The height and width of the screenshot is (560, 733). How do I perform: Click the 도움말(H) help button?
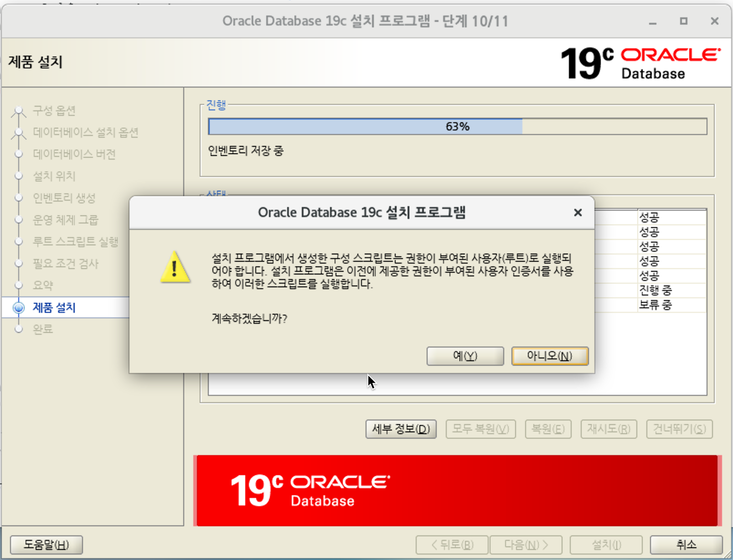point(46,544)
